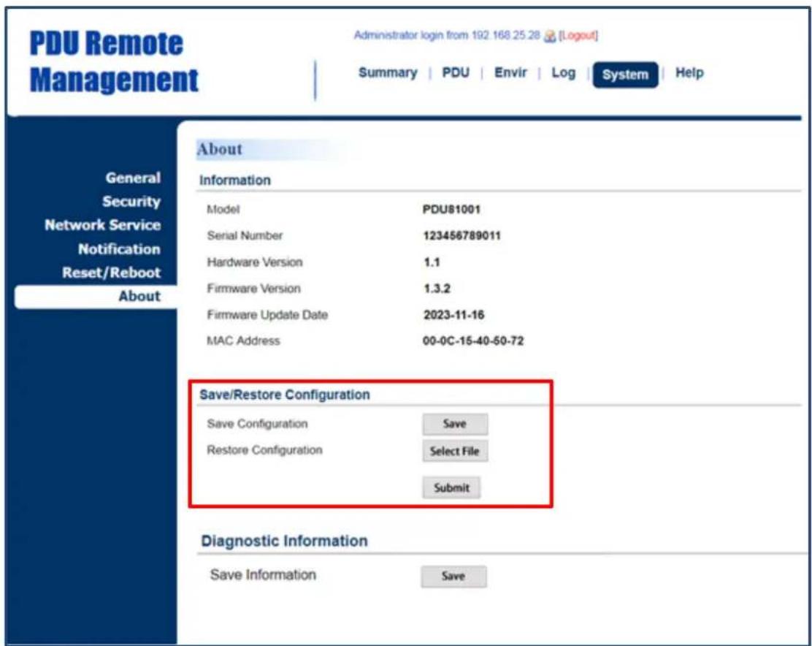Click Select File for Restore Configuration

coord(455,451)
